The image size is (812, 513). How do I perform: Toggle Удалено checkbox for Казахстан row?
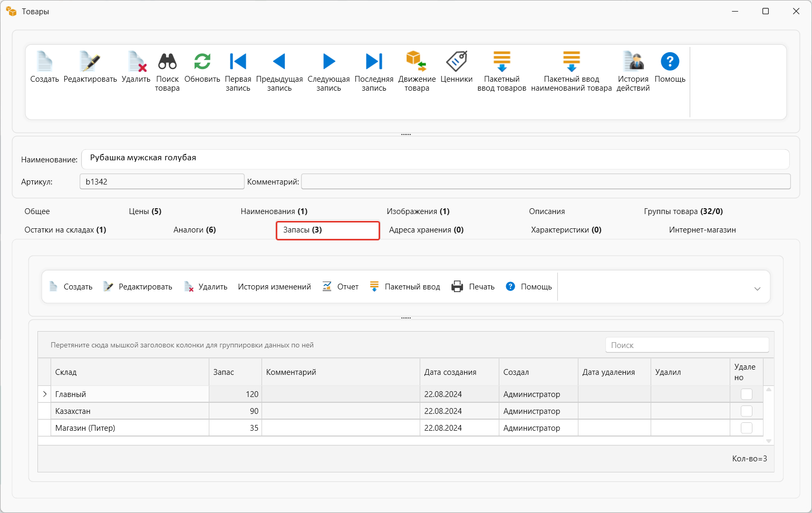click(x=747, y=411)
